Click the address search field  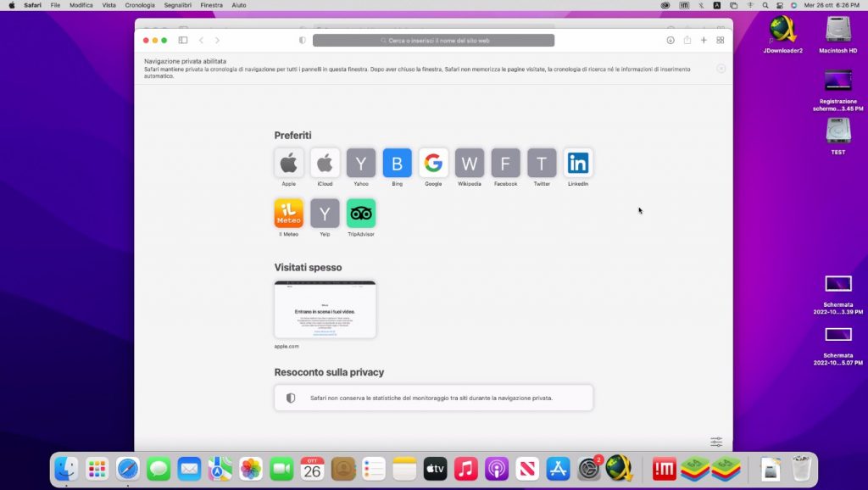tap(433, 41)
